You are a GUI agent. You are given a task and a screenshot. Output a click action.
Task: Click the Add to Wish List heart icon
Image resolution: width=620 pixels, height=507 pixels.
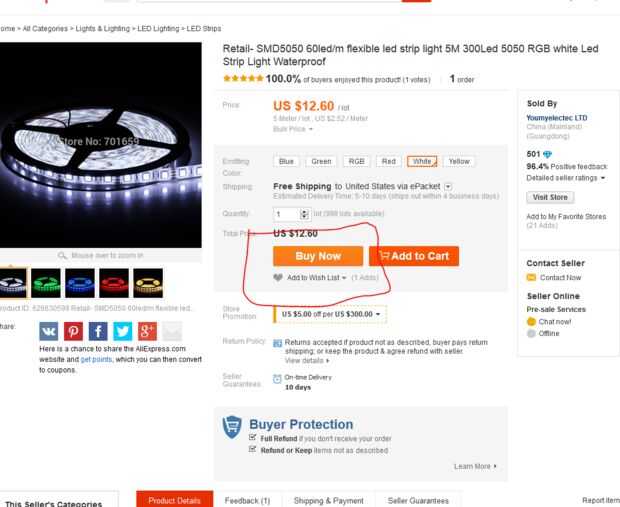[x=278, y=277]
